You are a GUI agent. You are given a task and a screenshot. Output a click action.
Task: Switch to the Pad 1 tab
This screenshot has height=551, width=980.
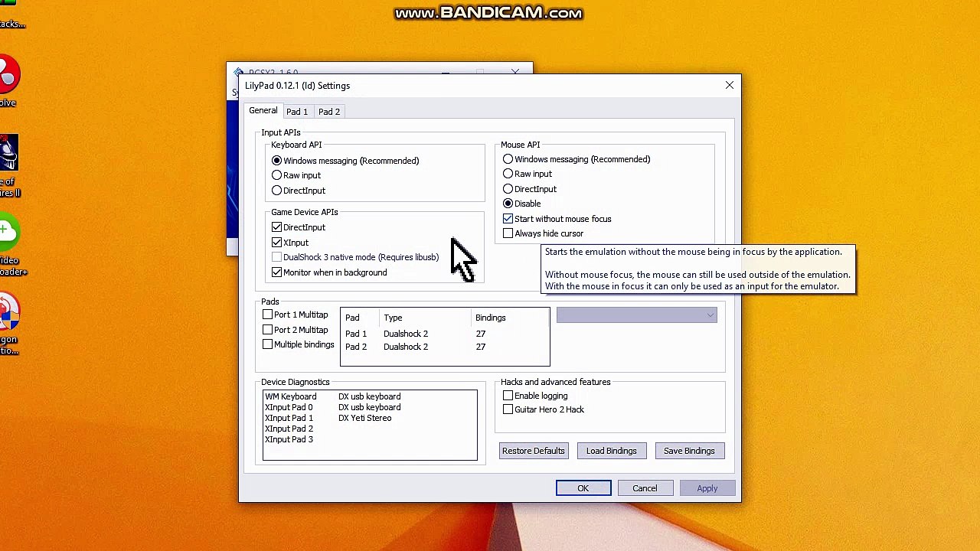[297, 112]
